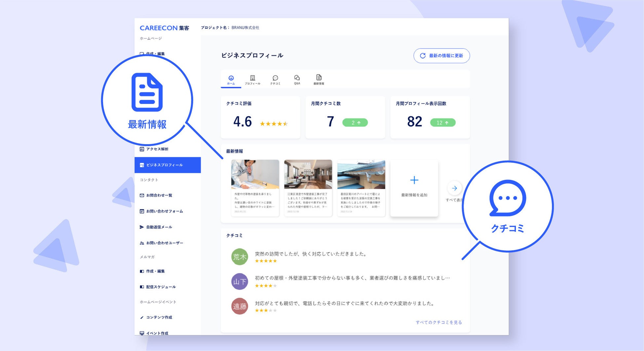Go to the Q&A tab
The width and height of the screenshot is (644, 351).
pyautogui.click(x=297, y=80)
